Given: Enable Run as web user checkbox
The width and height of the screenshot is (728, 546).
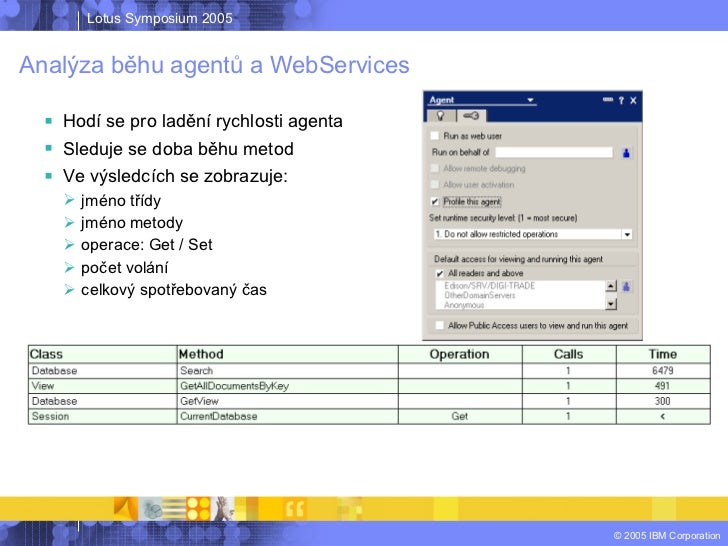Looking at the screenshot, I should point(435,136).
